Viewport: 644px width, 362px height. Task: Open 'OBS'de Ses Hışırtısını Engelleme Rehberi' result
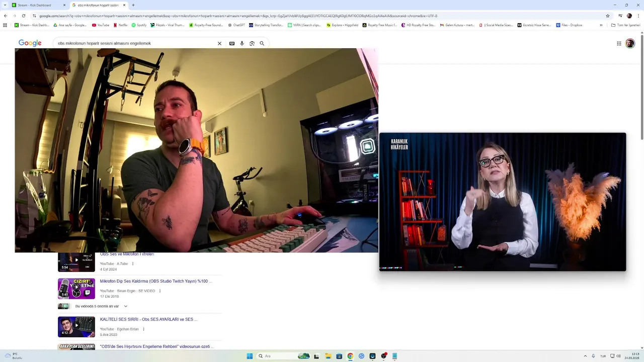tap(156, 346)
